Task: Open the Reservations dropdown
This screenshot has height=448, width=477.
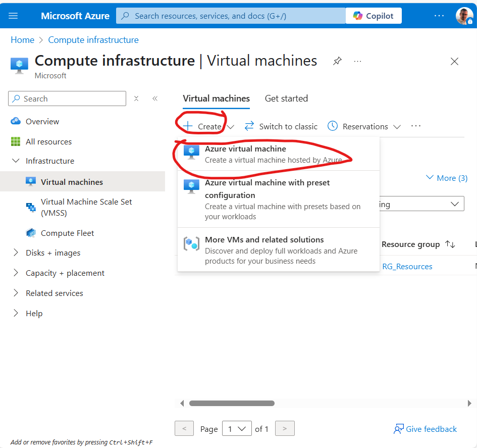Action: pos(364,126)
